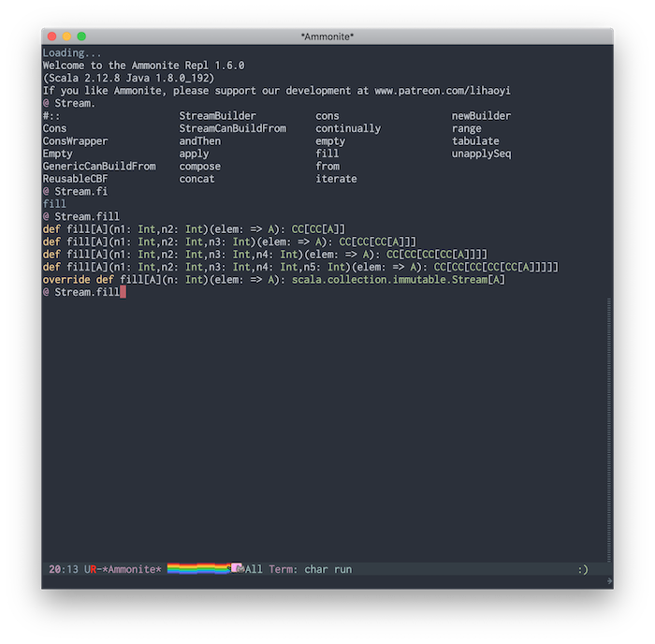The height and width of the screenshot is (644, 655).
Task: Click the lowercase 'cons' completion entry
Action: [327, 116]
